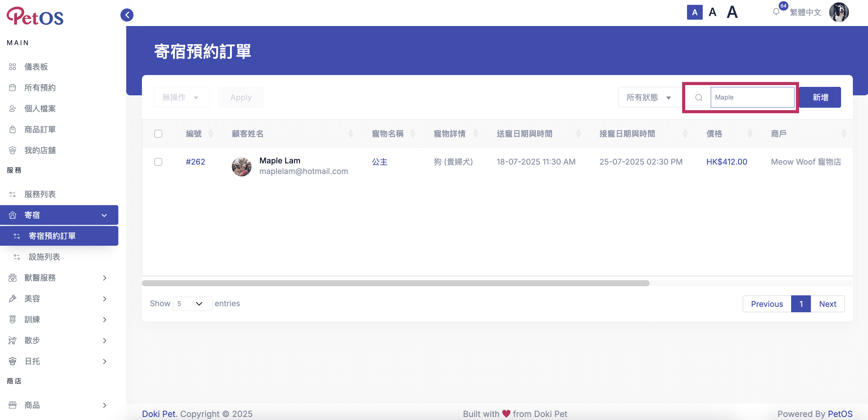Select the medium font size A

click(x=712, y=12)
